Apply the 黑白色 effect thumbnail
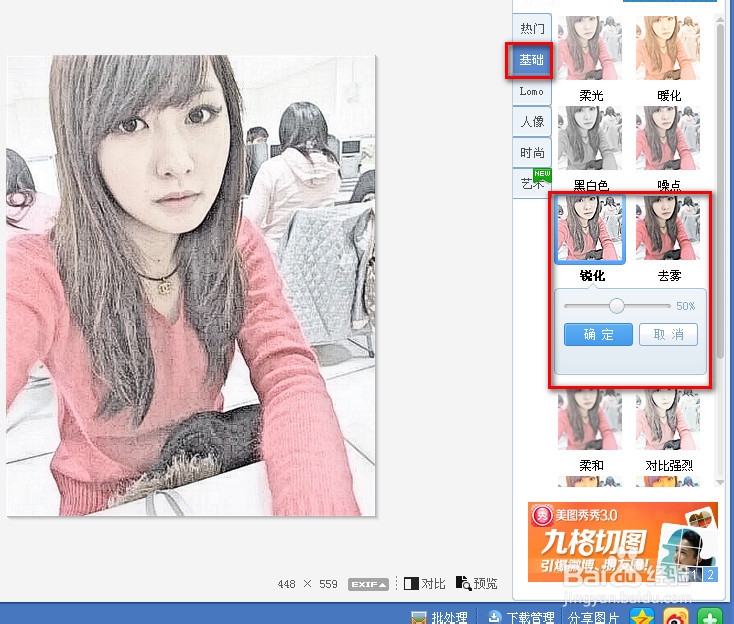This screenshot has width=734, height=624. (x=590, y=138)
